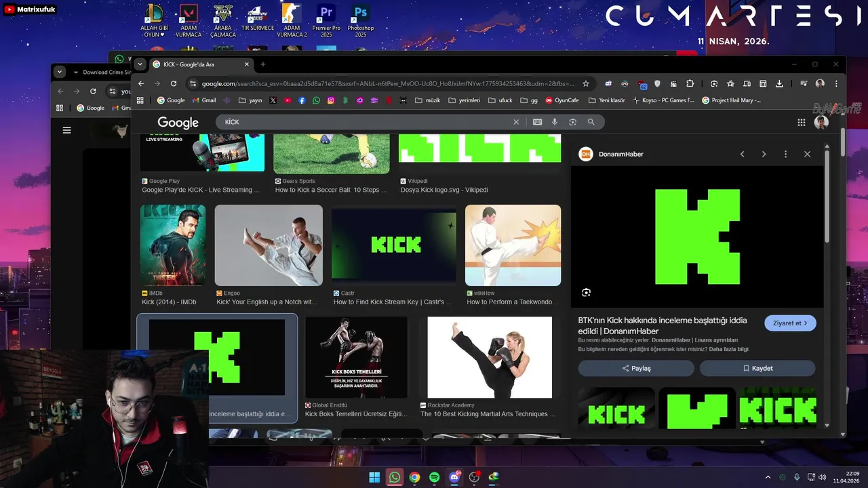Screen dimensions: 868x488
Task: Click the Google search input field
Action: pos(366,122)
